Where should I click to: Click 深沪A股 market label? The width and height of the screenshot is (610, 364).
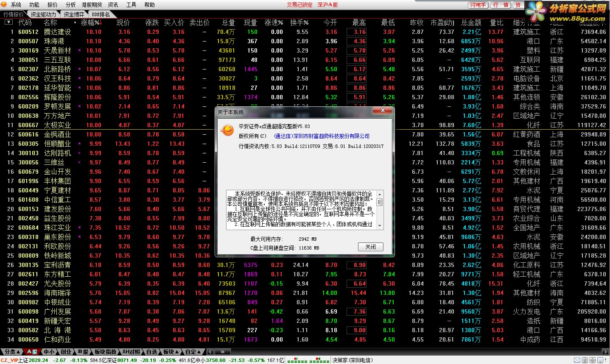pyautogui.click(x=328, y=5)
